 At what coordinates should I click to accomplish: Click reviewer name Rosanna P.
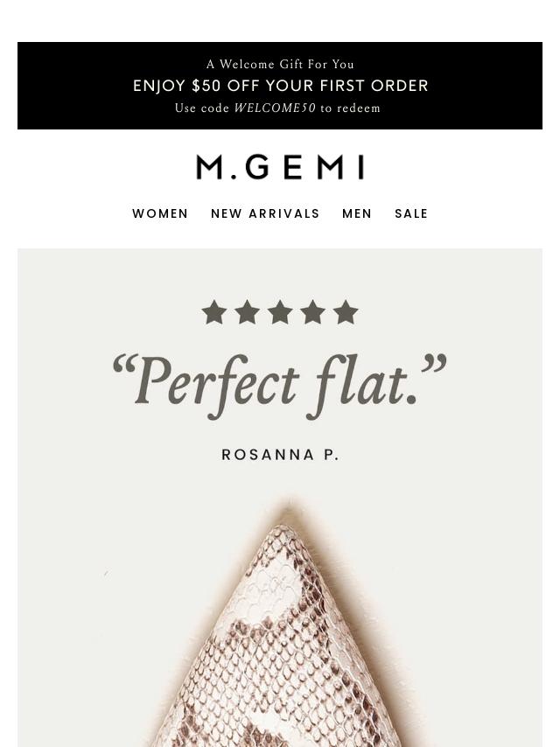280,455
